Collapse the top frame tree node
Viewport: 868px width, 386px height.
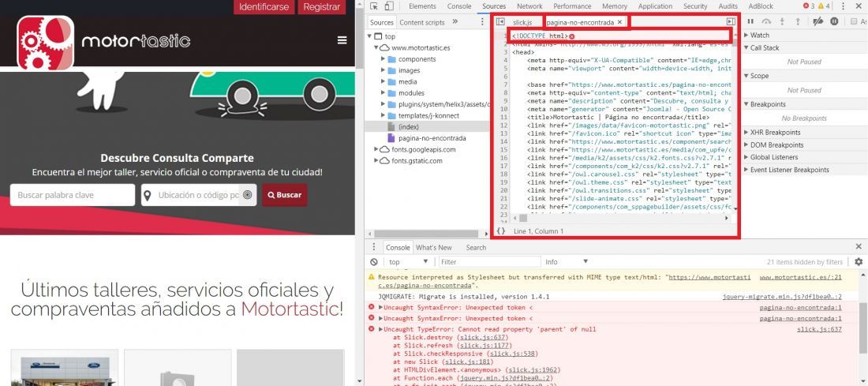pyautogui.click(x=369, y=36)
